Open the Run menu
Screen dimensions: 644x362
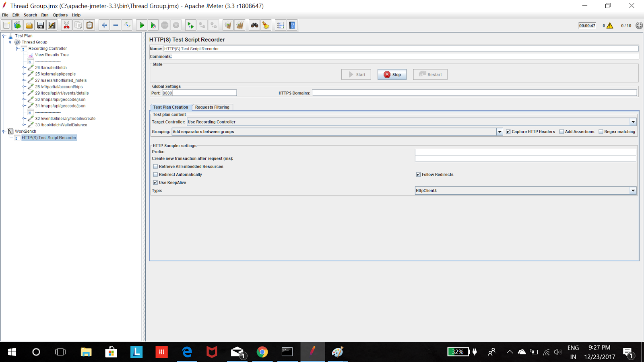click(45, 15)
